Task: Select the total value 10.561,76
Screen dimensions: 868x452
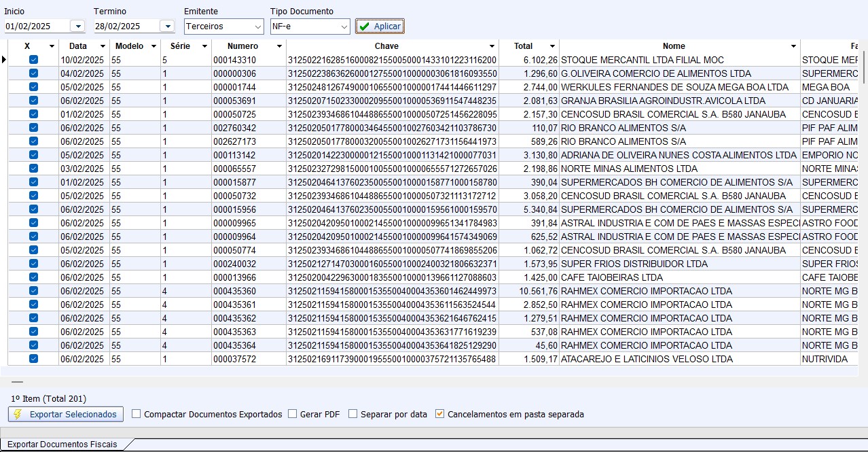Action: tap(529, 291)
